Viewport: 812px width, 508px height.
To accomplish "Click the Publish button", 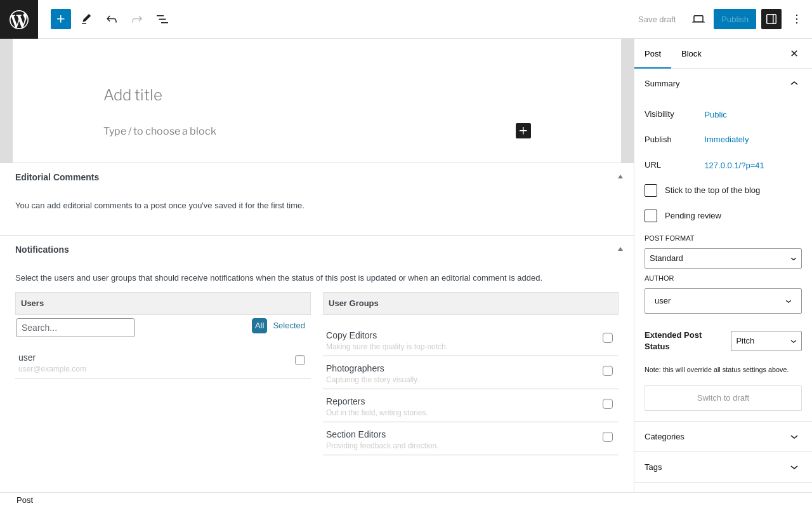I will tap(735, 19).
